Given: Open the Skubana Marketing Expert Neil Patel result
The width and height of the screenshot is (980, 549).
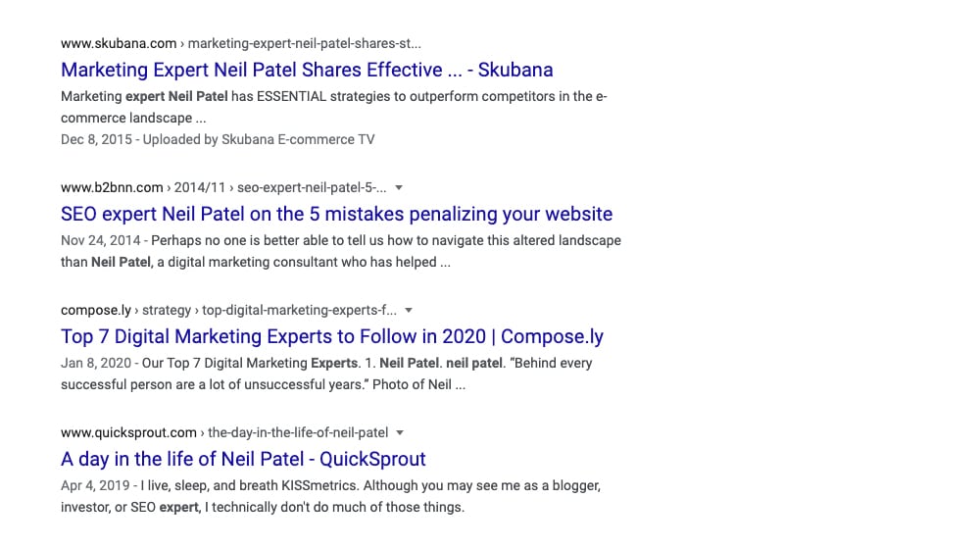Looking at the screenshot, I should point(307,70).
